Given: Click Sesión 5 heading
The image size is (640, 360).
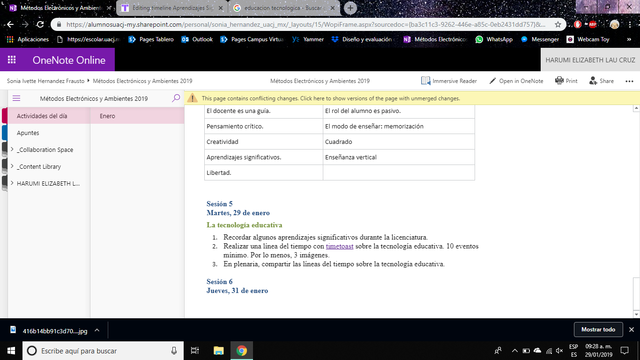Looking at the screenshot, I should click(220, 204).
